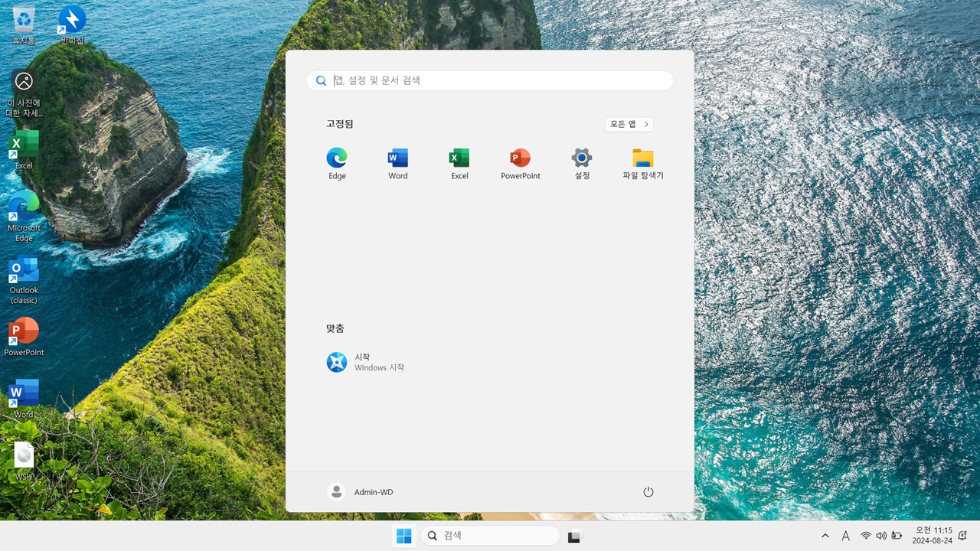Click the 고정됨 section heading
The height and width of the screenshot is (551, 980).
click(339, 124)
